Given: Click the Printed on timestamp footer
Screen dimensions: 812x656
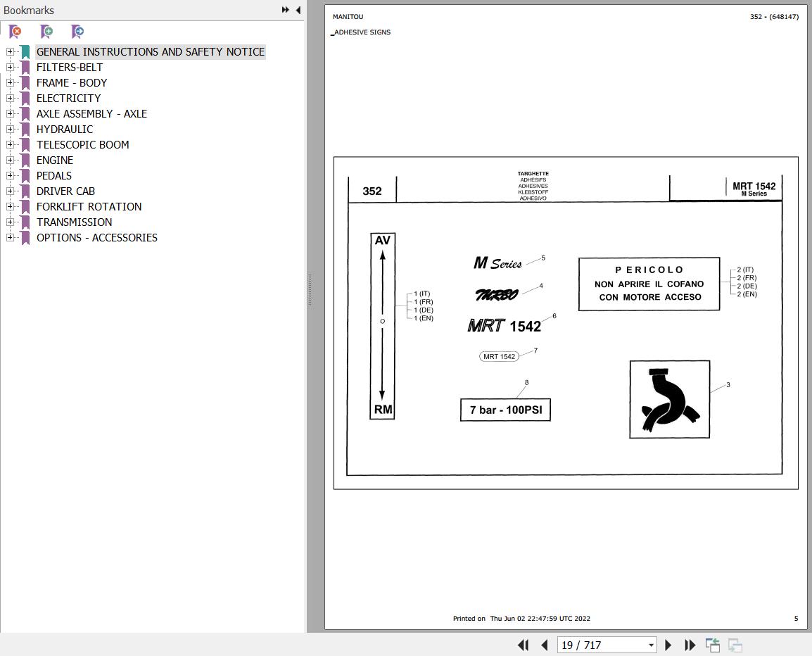Looking at the screenshot, I should (521, 618).
